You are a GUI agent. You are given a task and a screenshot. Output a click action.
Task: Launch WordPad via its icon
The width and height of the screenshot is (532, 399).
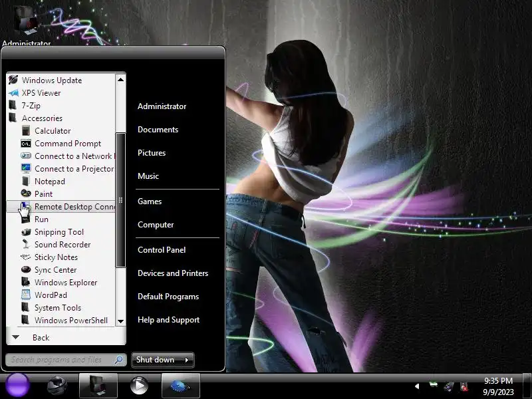point(26,295)
